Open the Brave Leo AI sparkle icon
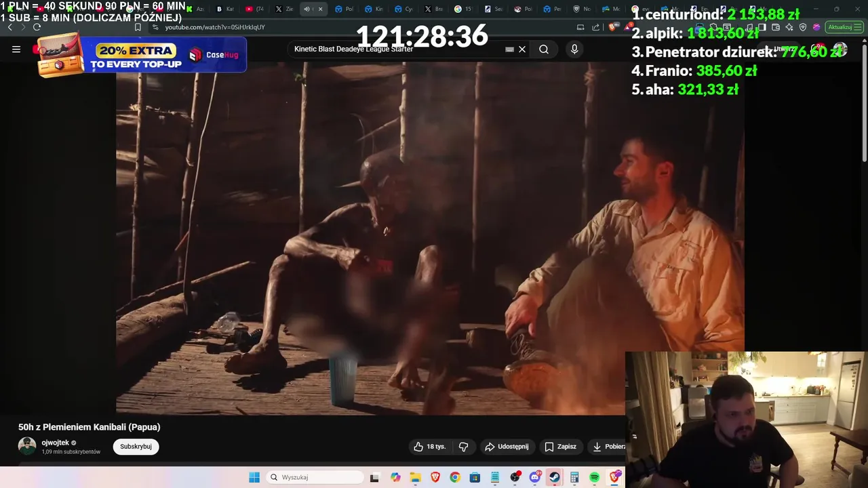Image resolution: width=868 pixels, height=488 pixels. pyautogui.click(x=789, y=27)
